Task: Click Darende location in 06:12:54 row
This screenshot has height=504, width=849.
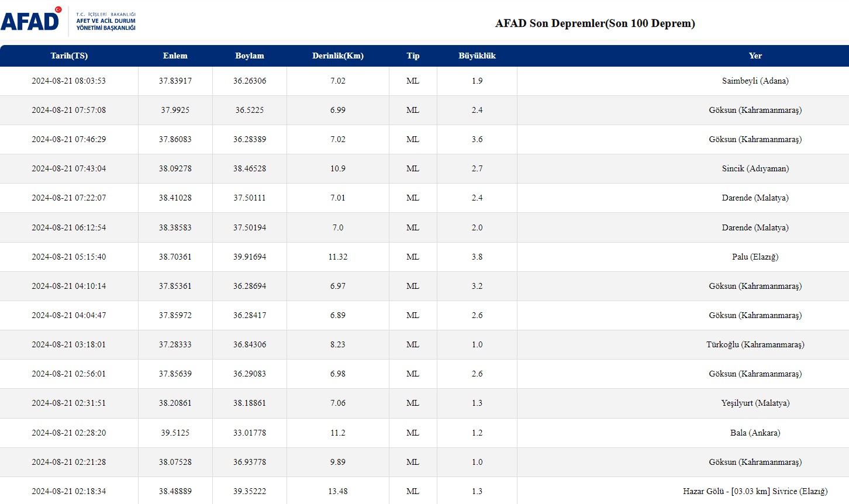Action: click(x=755, y=227)
